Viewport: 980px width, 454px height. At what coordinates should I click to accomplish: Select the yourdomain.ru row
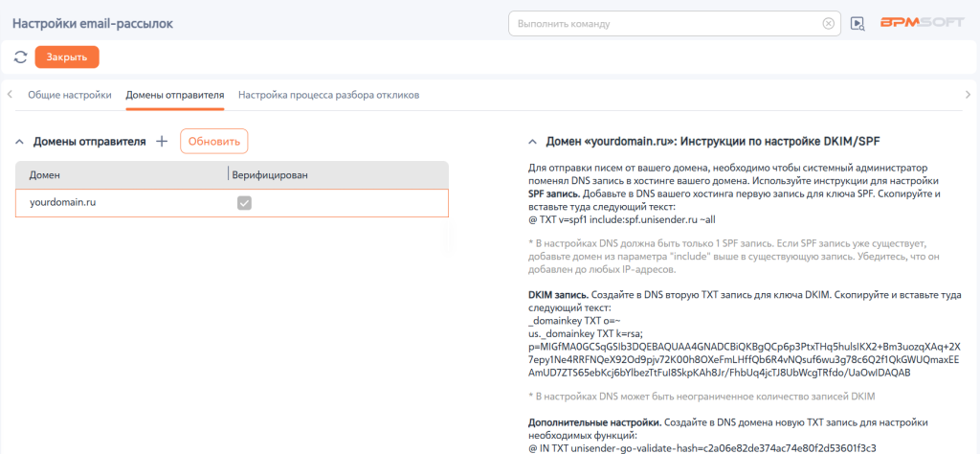(232, 203)
